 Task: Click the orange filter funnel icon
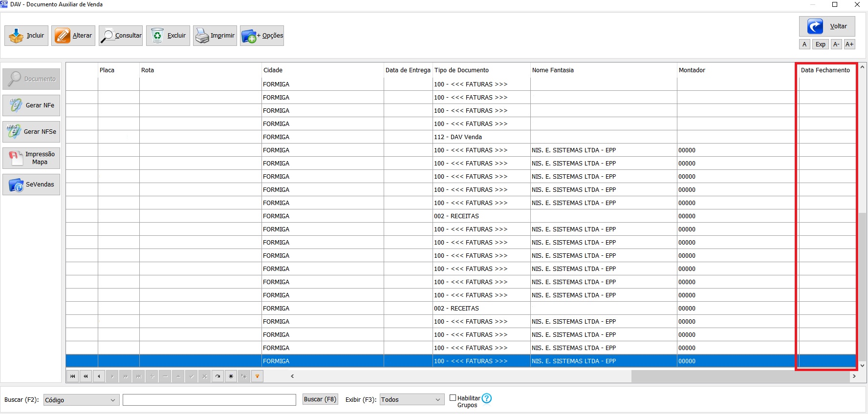(257, 376)
